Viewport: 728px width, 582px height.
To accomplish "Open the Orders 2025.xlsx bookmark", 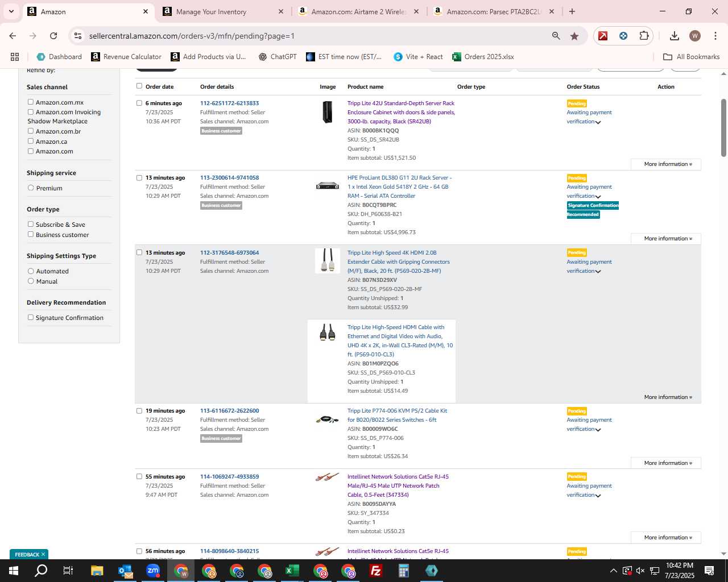I will point(483,57).
